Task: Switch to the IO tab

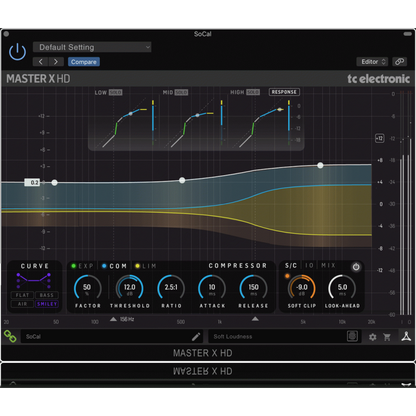Action: [309, 265]
